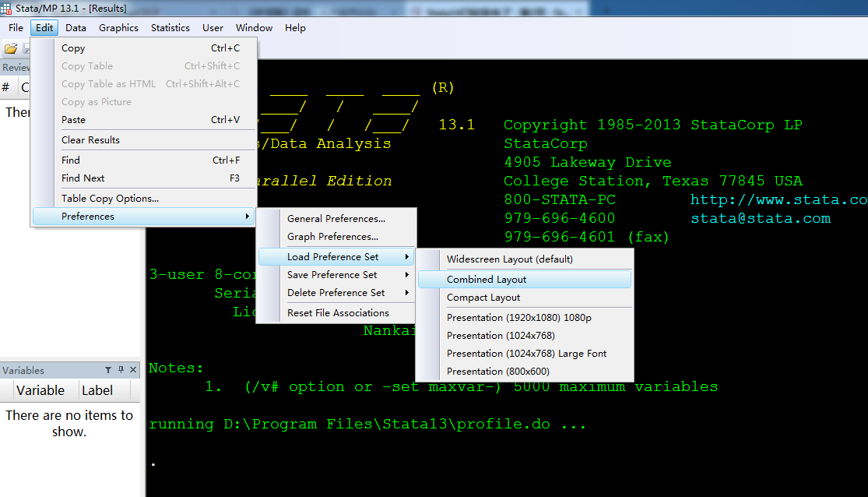Image resolution: width=868 pixels, height=497 pixels.
Task: Load Presentation (1920x1080) 1080p preset
Action: [x=518, y=318]
